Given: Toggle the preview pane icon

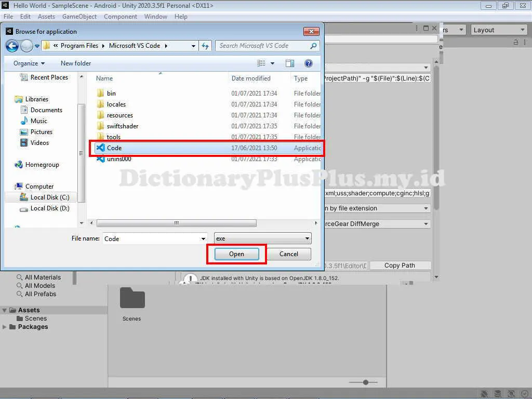Looking at the screenshot, I should pyautogui.click(x=290, y=63).
